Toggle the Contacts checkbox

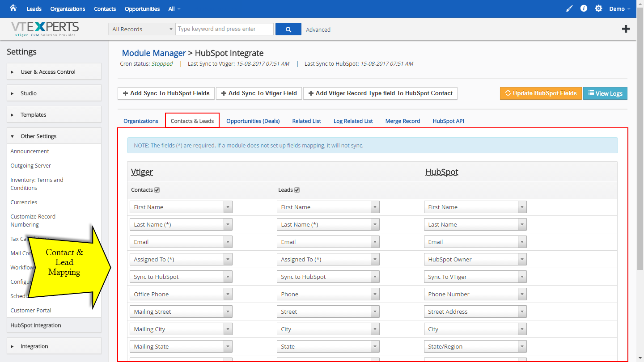(x=157, y=190)
